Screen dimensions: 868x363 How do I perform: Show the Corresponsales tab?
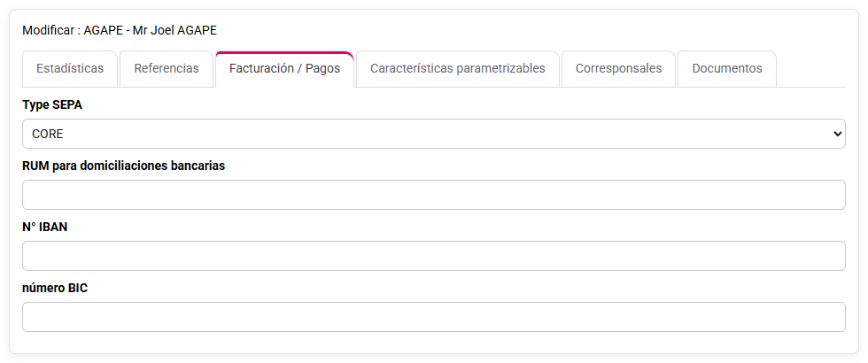tap(618, 69)
